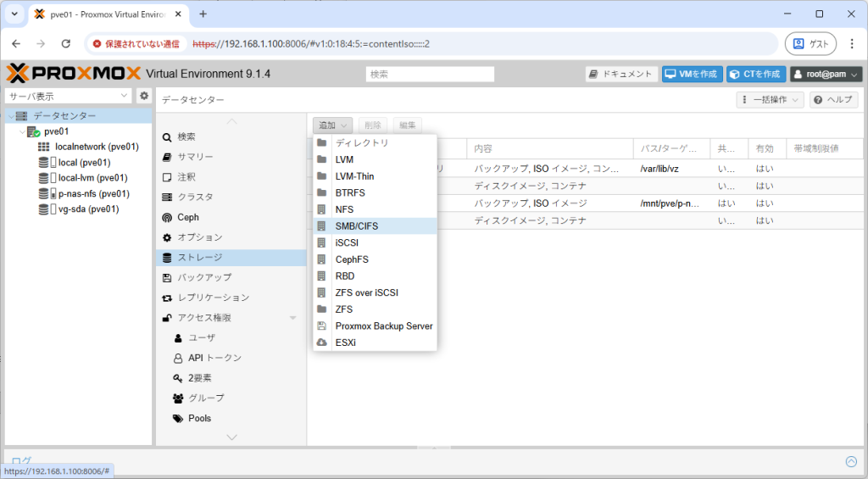The image size is (868, 479).
Task: Click the disabled Remove button
Action: point(373,125)
